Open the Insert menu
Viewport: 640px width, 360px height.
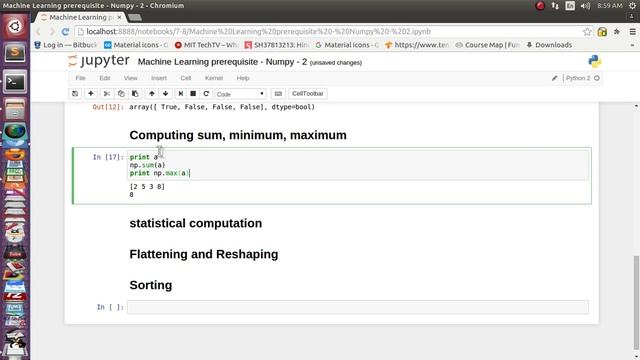tap(159, 78)
